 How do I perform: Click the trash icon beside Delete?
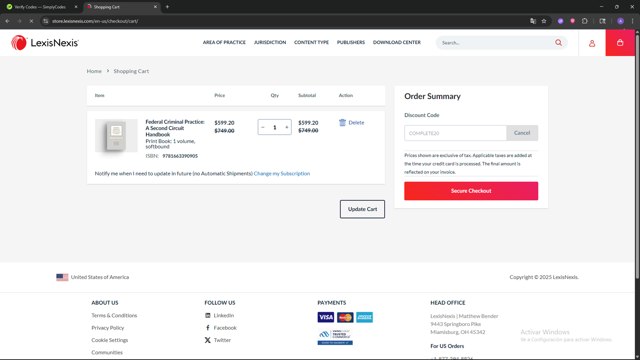point(342,122)
